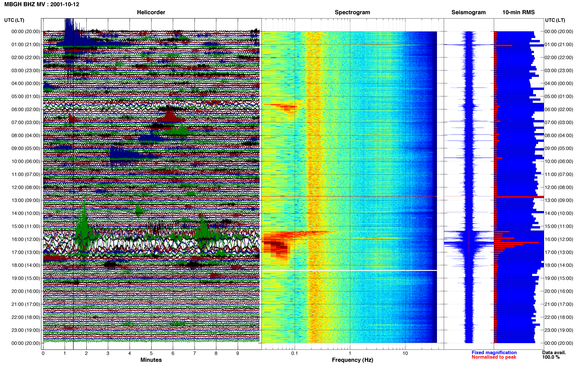Click "09:00 (05:00)" on the helicorder time axis
The height and width of the screenshot is (368, 588).
pyautogui.click(x=26, y=148)
